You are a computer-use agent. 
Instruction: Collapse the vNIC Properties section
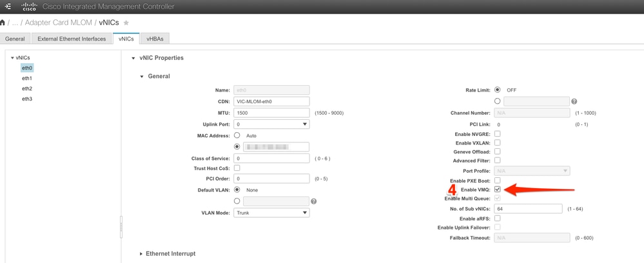click(x=133, y=58)
